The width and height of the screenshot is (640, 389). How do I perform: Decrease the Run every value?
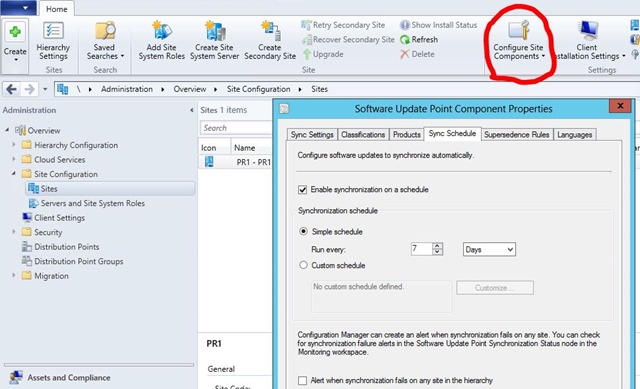(438, 252)
